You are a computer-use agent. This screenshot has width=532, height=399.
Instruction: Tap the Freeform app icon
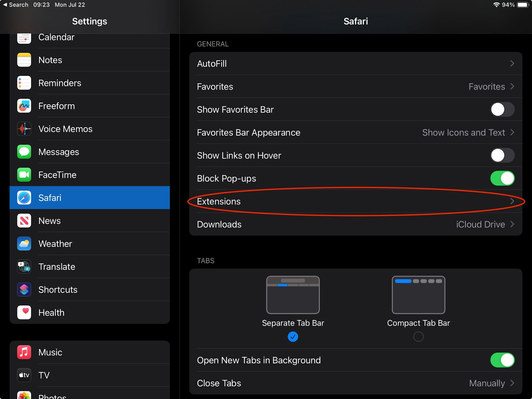pos(24,106)
